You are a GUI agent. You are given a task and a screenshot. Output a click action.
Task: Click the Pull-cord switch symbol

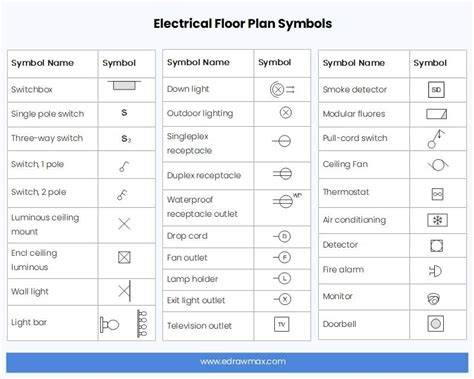pyautogui.click(x=436, y=139)
